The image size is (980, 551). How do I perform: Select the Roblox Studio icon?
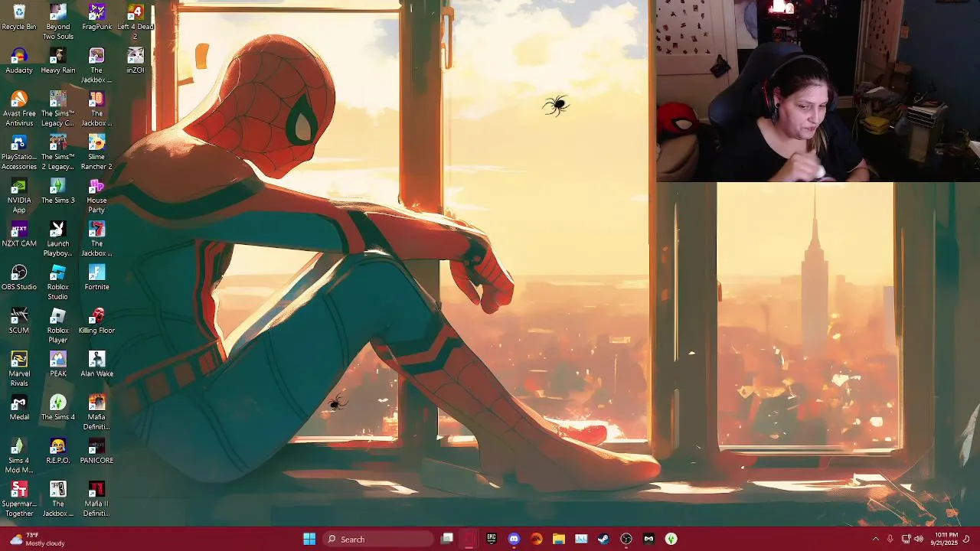point(58,282)
